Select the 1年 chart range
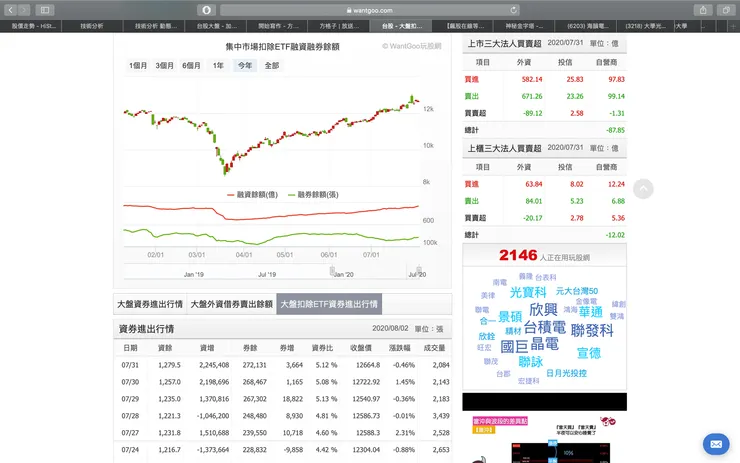740x463 pixels. point(218,66)
